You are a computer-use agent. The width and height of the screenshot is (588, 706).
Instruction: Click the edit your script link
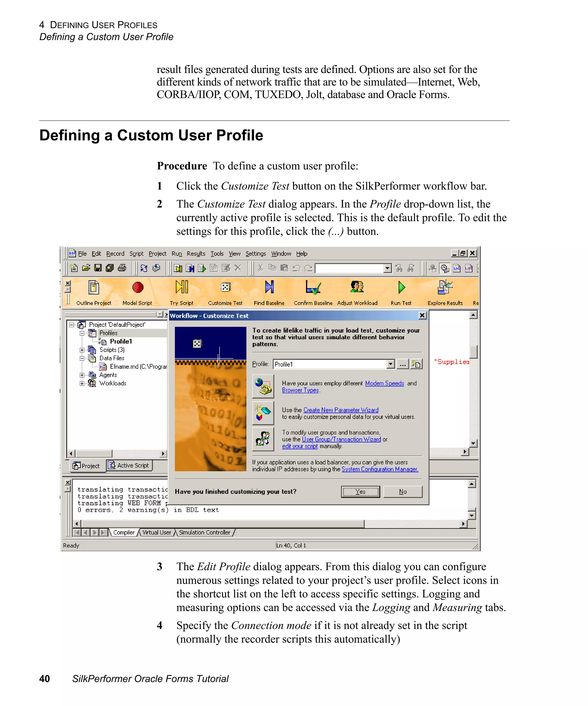click(x=300, y=446)
